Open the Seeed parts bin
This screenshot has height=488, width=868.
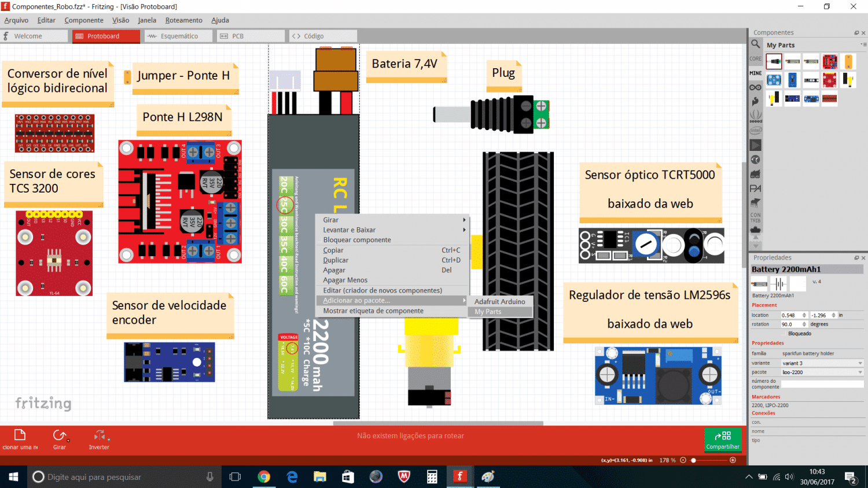click(x=755, y=116)
